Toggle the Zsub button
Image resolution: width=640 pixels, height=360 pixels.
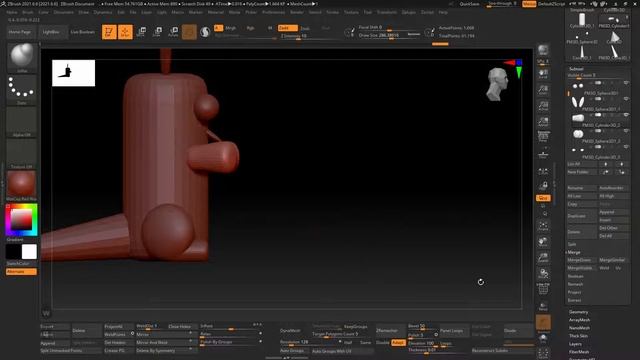click(x=305, y=28)
